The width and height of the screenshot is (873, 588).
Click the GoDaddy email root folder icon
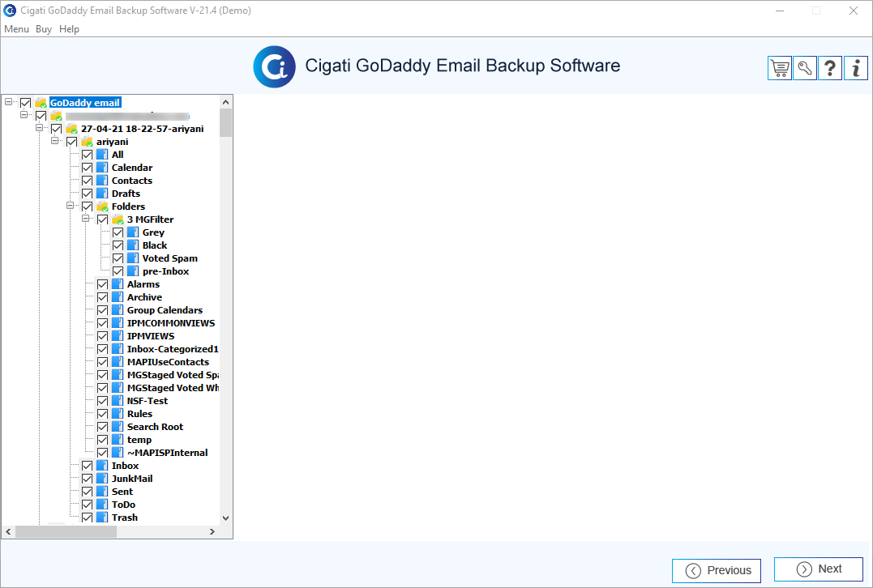click(x=41, y=103)
